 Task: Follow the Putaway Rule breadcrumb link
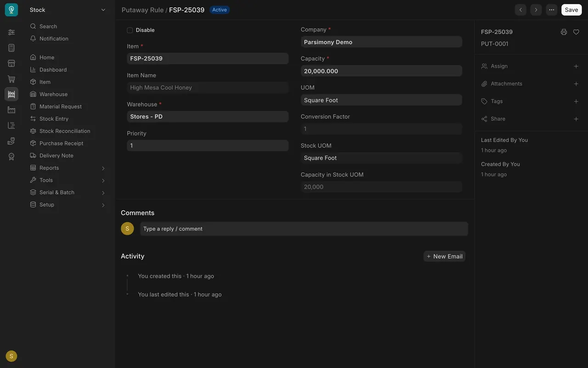(142, 10)
